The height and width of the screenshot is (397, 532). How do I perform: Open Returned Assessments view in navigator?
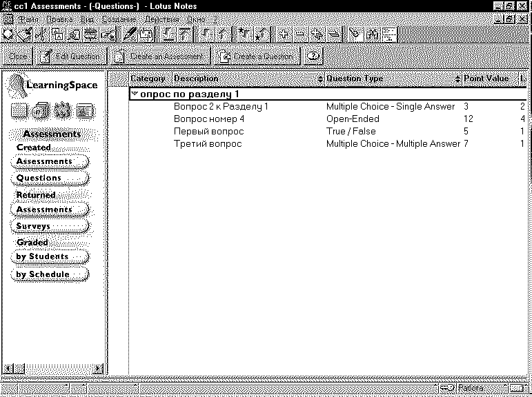[50, 209]
